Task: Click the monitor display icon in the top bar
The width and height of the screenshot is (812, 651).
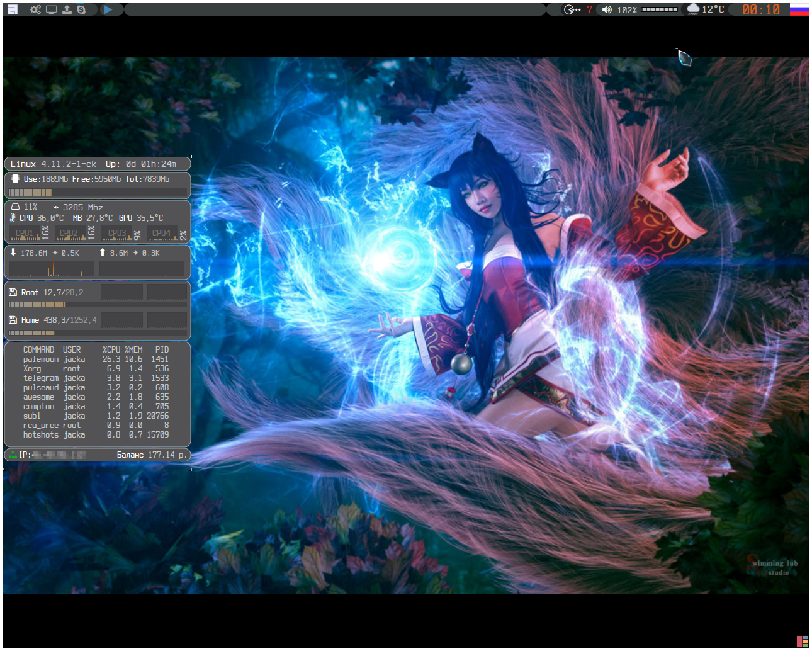Action: tap(52, 9)
